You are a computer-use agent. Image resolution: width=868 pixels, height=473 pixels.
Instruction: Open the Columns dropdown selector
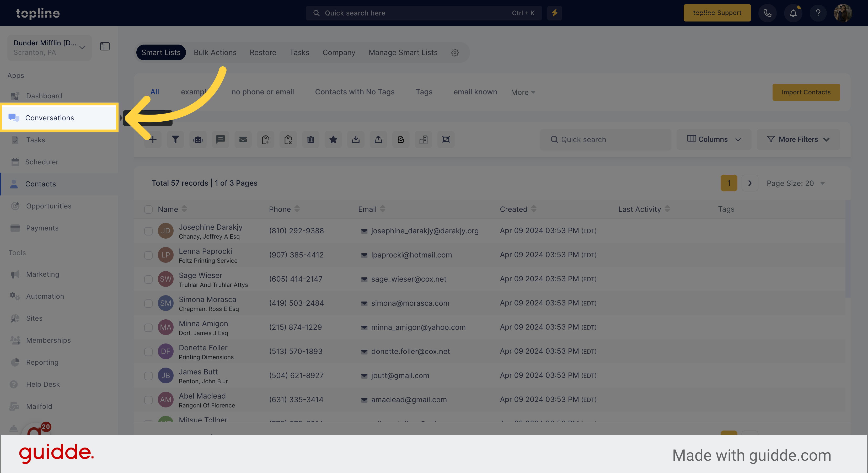(714, 139)
